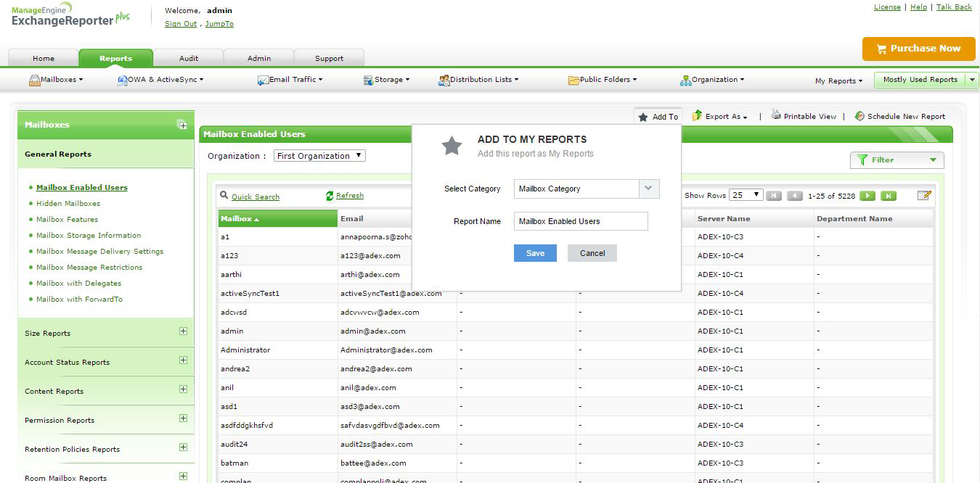Screen dimensions: 980x483
Task: Click the Quick Search magnifier icon
Action: (x=225, y=196)
